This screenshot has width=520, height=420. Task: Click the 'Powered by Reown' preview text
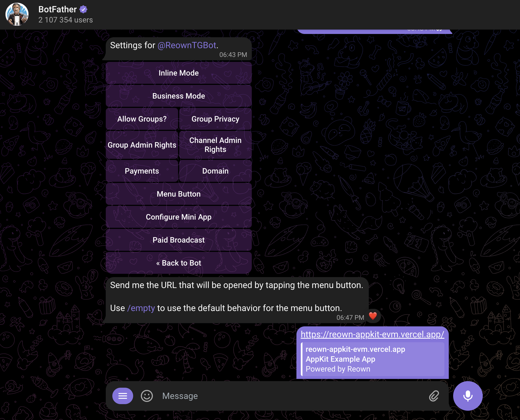[338, 369]
